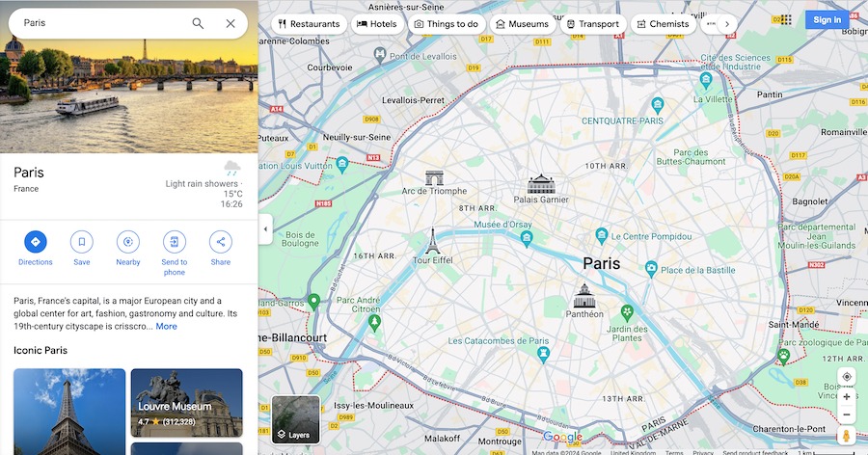868x455 pixels.
Task: Show more category chips arrow
Action: (x=727, y=24)
